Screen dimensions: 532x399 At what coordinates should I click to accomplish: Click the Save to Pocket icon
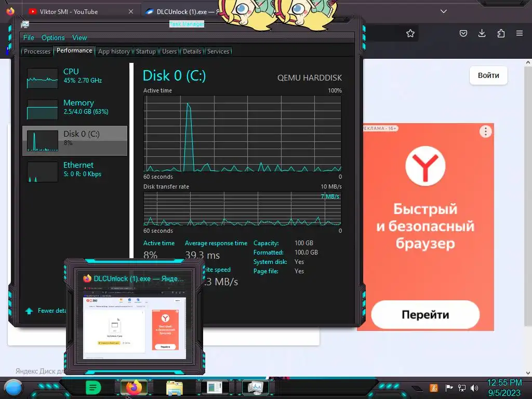pos(463,33)
